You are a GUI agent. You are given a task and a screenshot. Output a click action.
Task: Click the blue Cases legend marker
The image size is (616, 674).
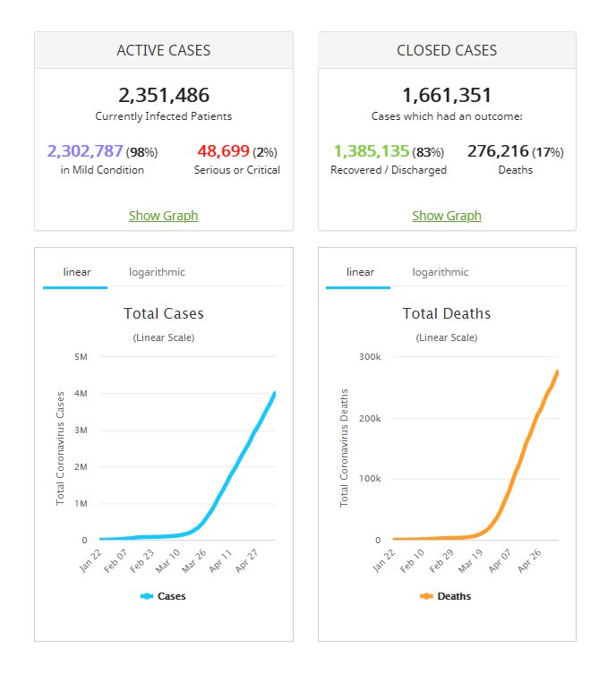coord(147,596)
